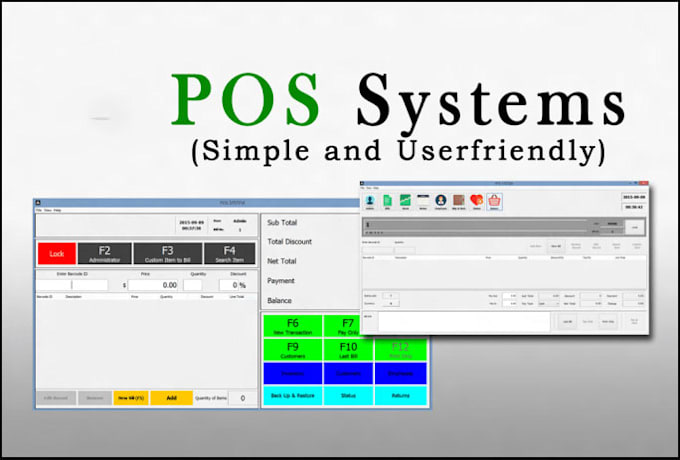This screenshot has height=460, width=680.
Task: Open the File menu in left window
Action: [39, 210]
